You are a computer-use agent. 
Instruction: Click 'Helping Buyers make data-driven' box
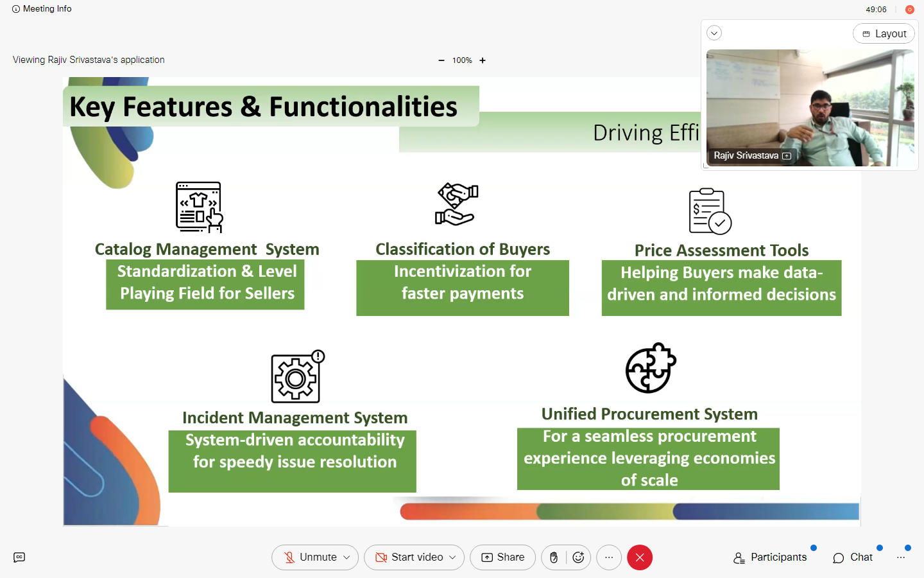click(721, 288)
